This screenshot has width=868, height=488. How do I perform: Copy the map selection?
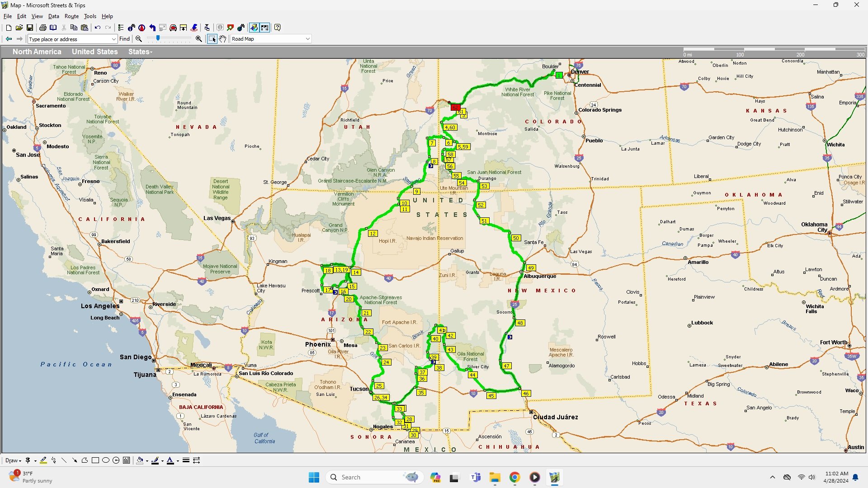tap(74, 28)
